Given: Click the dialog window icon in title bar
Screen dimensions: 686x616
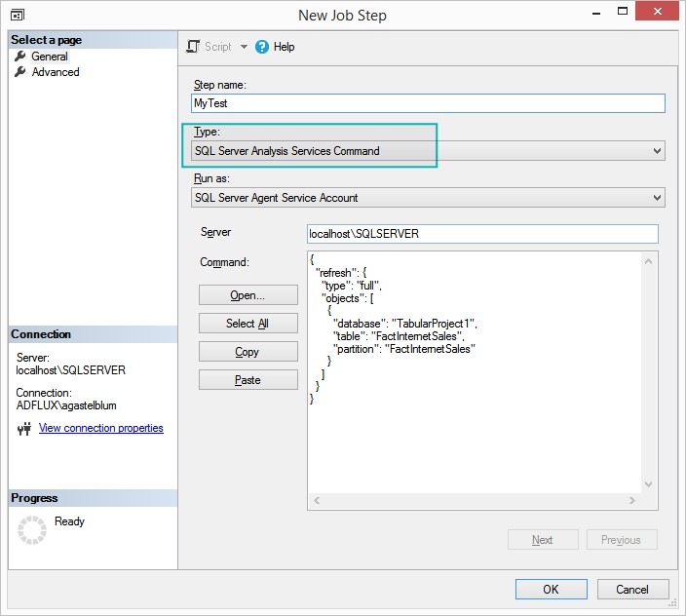Looking at the screenshot, I should [18, 16].
